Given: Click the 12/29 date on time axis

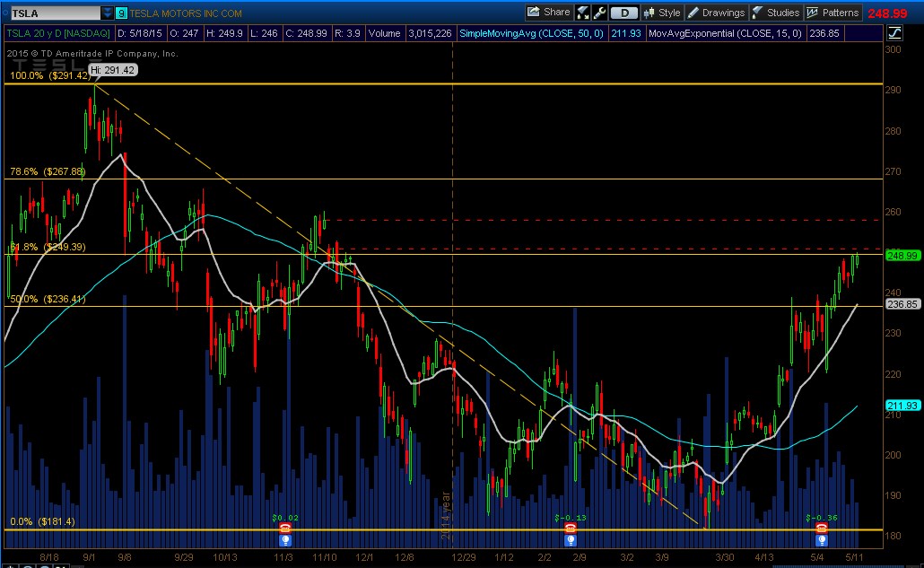Looking at the screenshot, I should click(463, 557).
